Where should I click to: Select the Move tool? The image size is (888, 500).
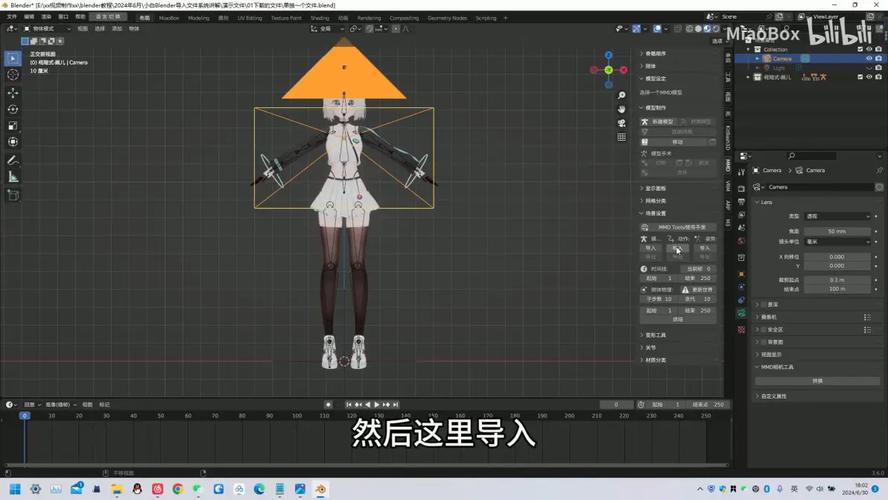click(13, 92)
